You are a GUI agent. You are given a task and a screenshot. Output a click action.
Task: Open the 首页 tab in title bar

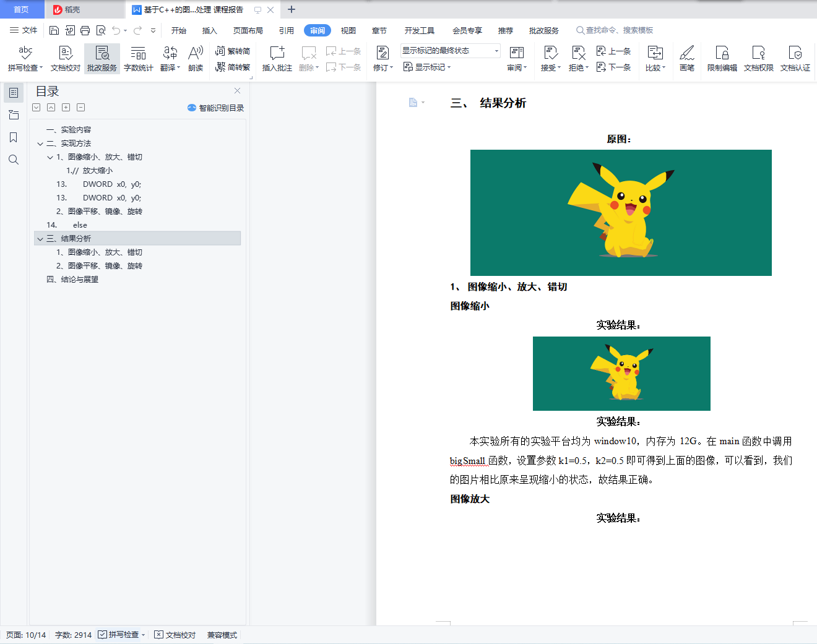click(x=22, y=9)
